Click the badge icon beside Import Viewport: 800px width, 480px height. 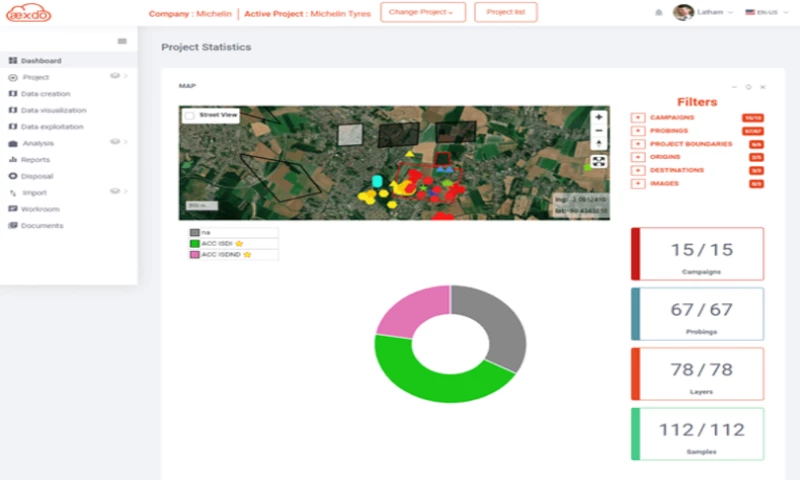115,191
